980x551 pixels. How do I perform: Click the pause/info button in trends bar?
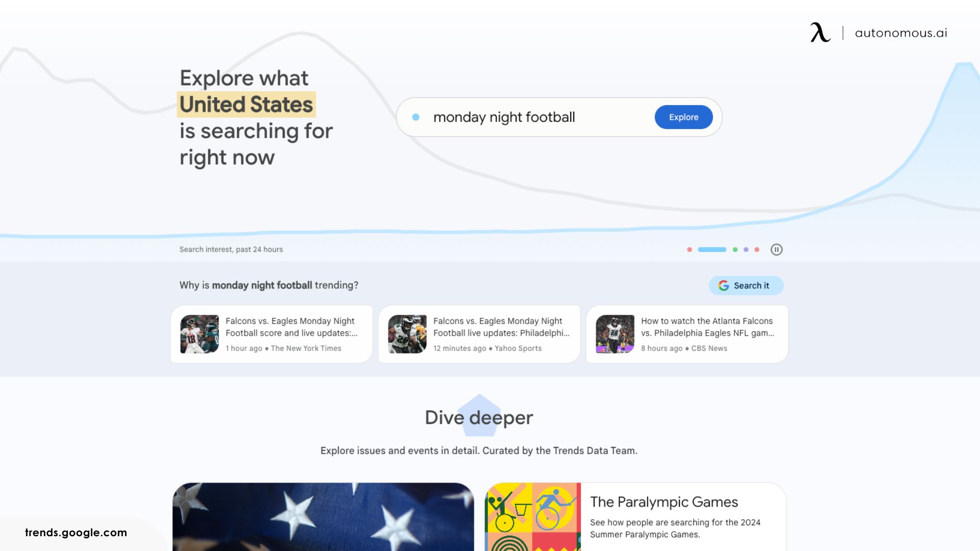tap(775, 249)
